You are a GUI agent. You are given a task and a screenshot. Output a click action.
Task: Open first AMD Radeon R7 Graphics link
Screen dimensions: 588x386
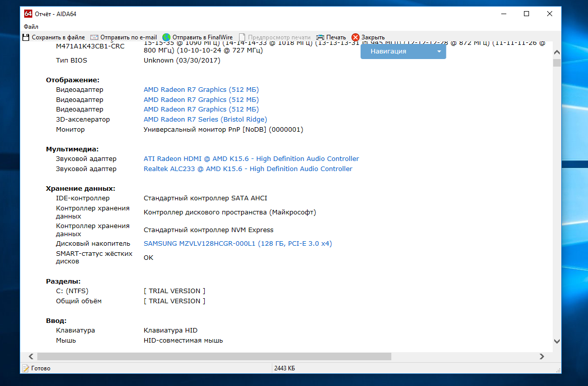201,90
